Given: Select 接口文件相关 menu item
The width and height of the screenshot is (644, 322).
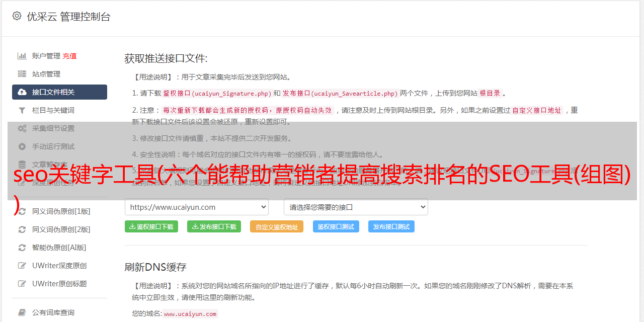Looking at the screenshot, I should click(x=59, y=92).
